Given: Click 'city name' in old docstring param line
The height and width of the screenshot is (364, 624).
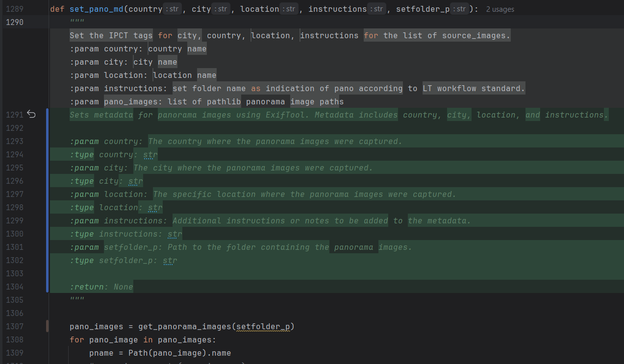Looking at the screenshot, I should (x=155, y=62).
